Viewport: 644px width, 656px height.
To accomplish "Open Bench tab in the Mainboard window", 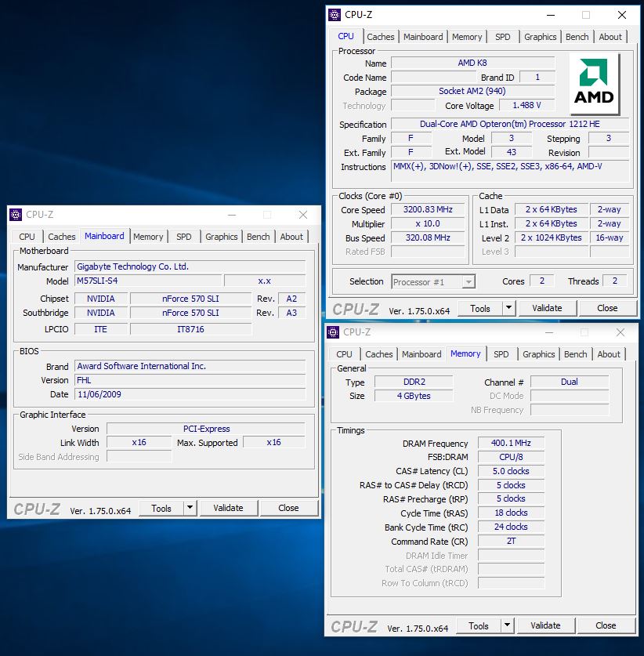I will click(x=258, y=237).
